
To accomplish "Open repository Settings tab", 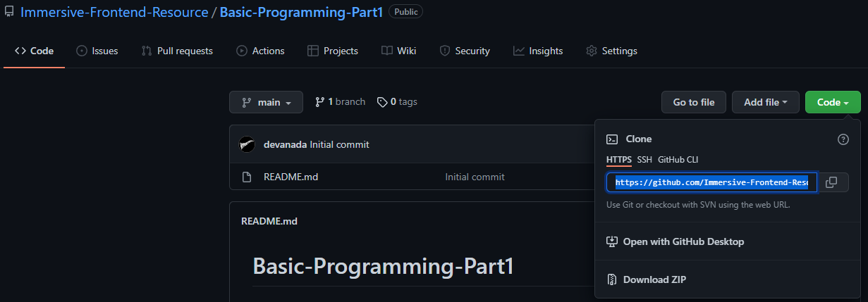I will (x=611, y=51).
